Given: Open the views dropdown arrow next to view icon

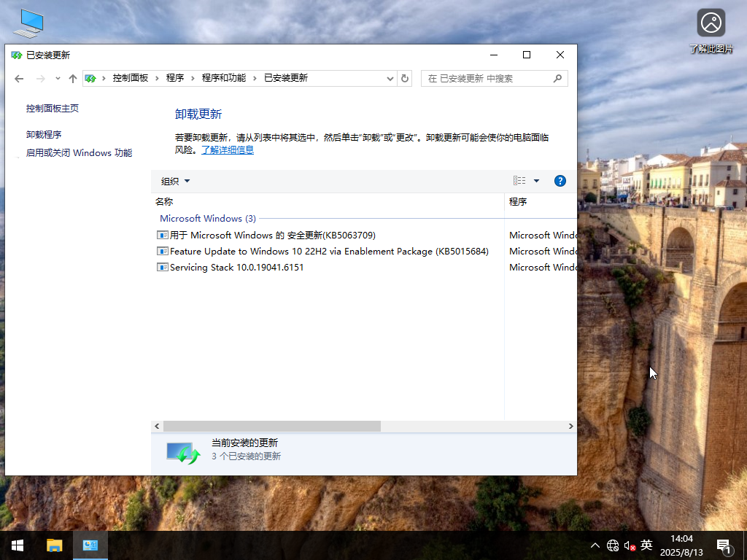Looking at the screenshot, I should click(x=535, y=180).
